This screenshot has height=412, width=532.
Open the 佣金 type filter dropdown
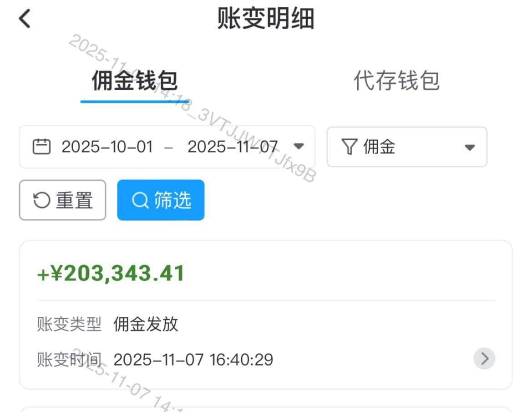[x=470, y=146]
